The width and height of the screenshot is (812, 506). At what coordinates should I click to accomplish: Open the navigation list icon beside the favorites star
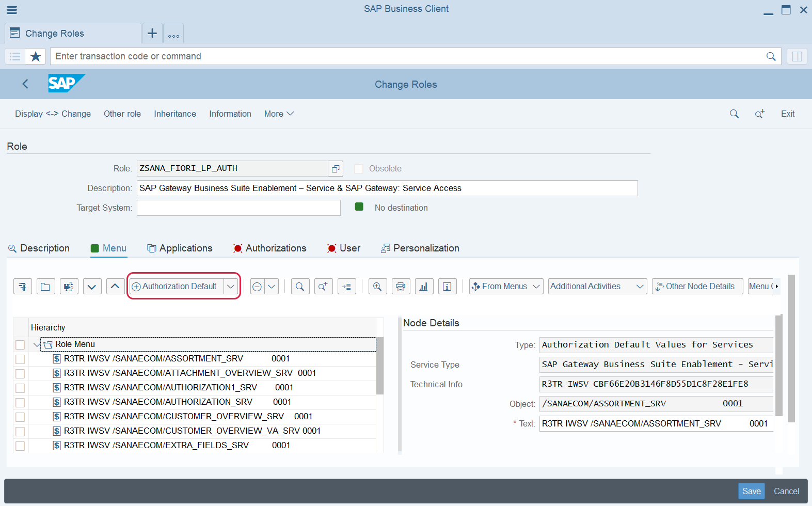(15, 56)
